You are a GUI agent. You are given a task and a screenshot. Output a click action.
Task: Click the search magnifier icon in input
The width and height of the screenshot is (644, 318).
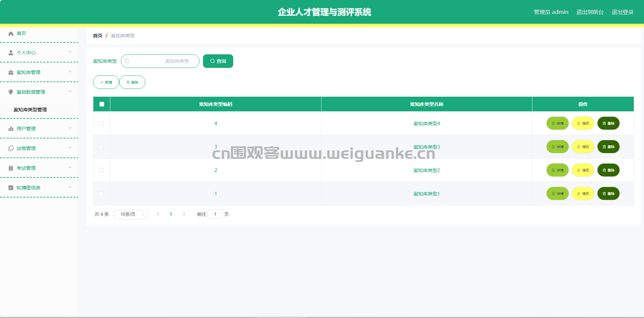click(x=127, y=61)
